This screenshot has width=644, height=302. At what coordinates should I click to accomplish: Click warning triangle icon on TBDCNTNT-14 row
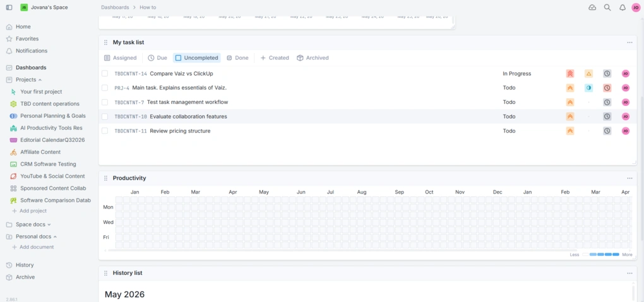588,74
